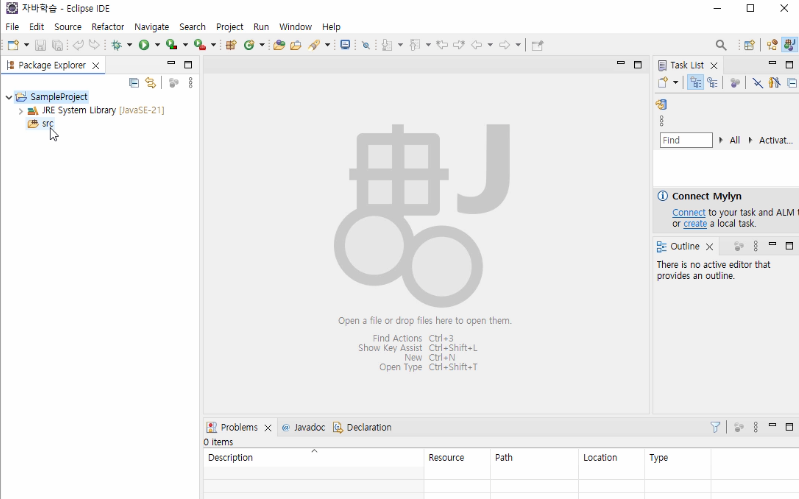
Task: Close the Outline view tab
Action: click(x=709, y=247)
